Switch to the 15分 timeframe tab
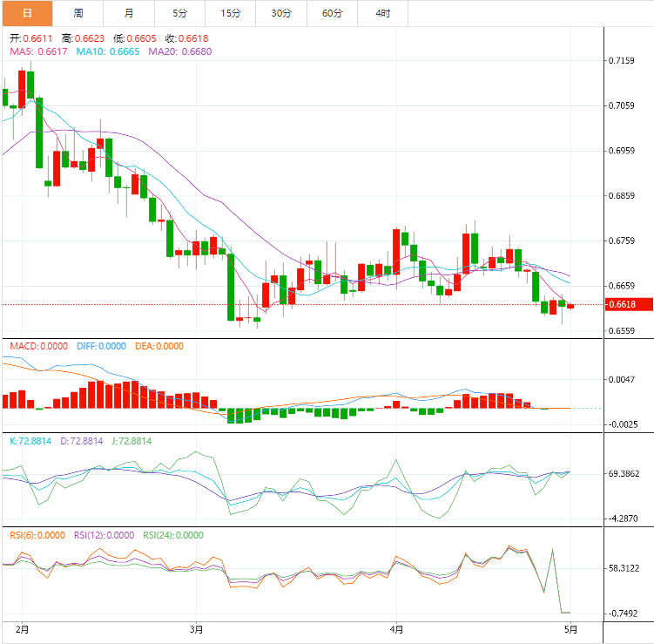Screen dimensions: 654x644 pyautogui.click(x=231, y=13)
